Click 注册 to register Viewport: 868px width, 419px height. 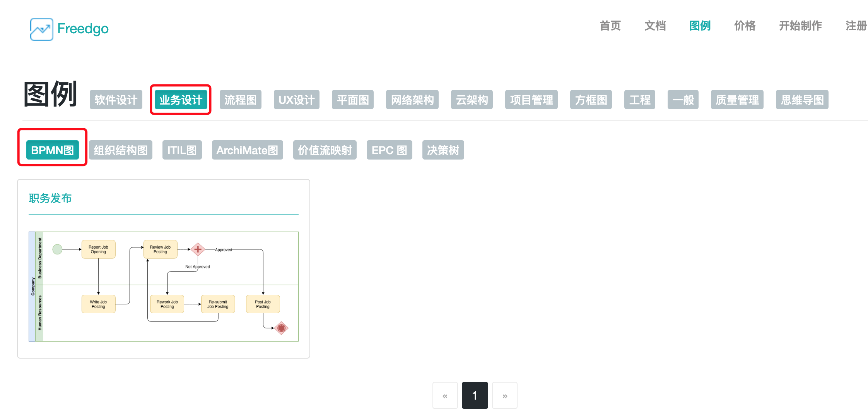[x=856, y=26]
